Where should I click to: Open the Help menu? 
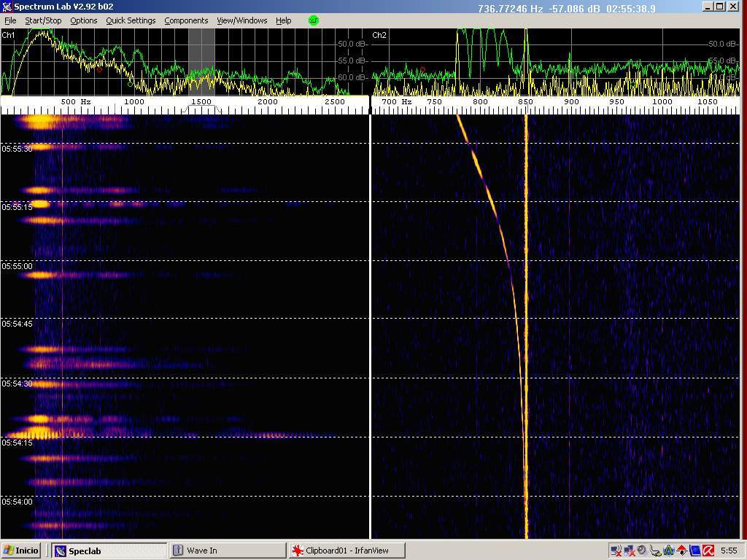click(x=283, y=20)
